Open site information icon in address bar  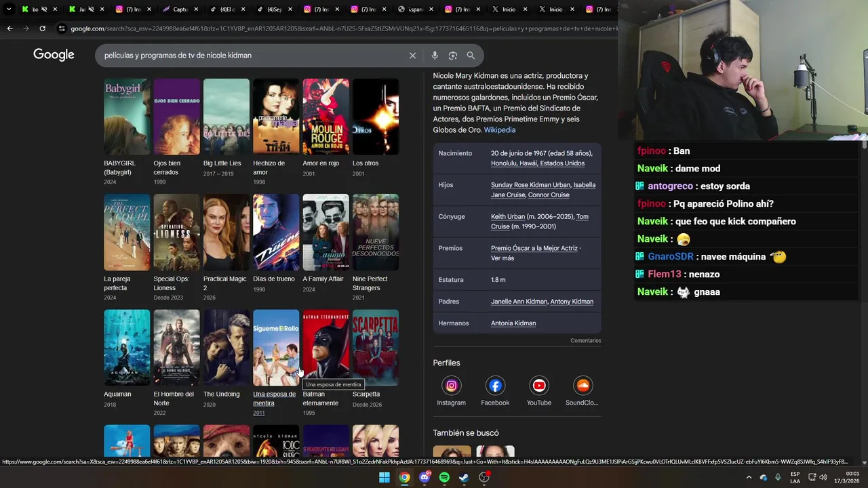point(62,28)
